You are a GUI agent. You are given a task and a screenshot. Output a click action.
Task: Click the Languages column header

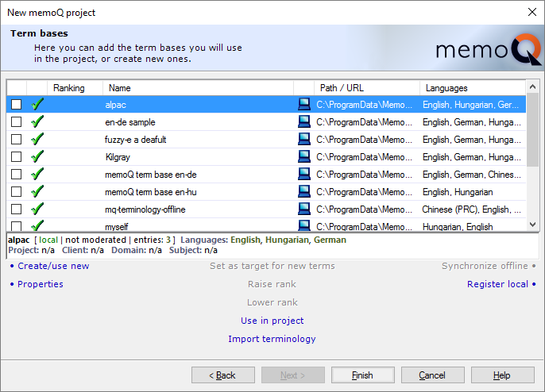[x=473, y=88]
